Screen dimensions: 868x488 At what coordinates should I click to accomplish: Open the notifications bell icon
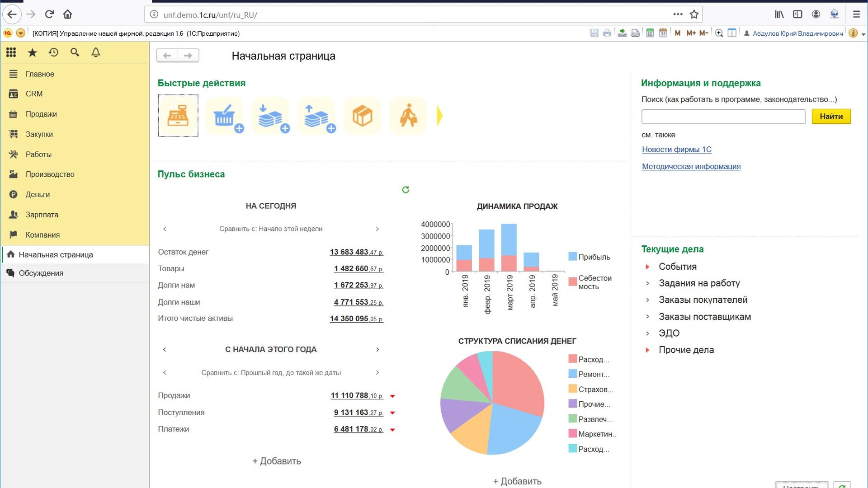point(96,52)
